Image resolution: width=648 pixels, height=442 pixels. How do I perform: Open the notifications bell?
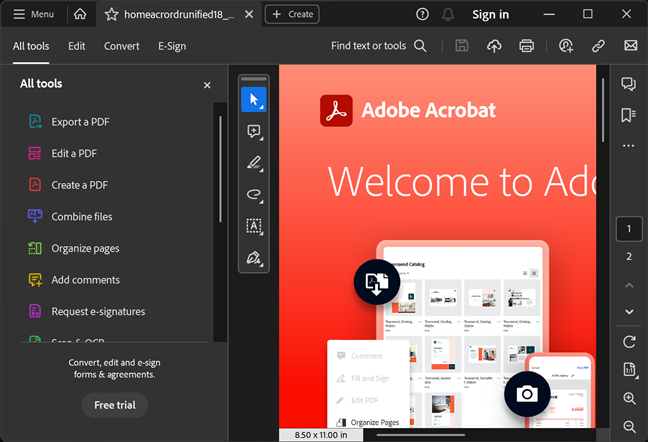coord(448,14)
